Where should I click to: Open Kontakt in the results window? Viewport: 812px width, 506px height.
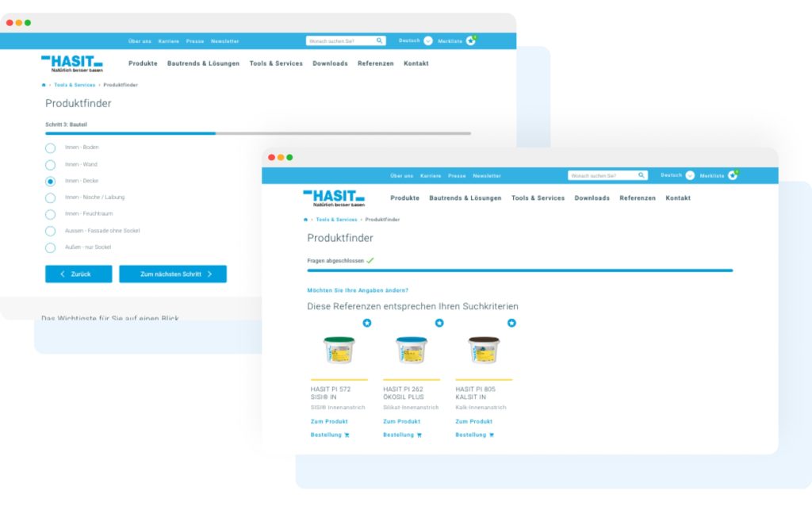coord(678,197)
